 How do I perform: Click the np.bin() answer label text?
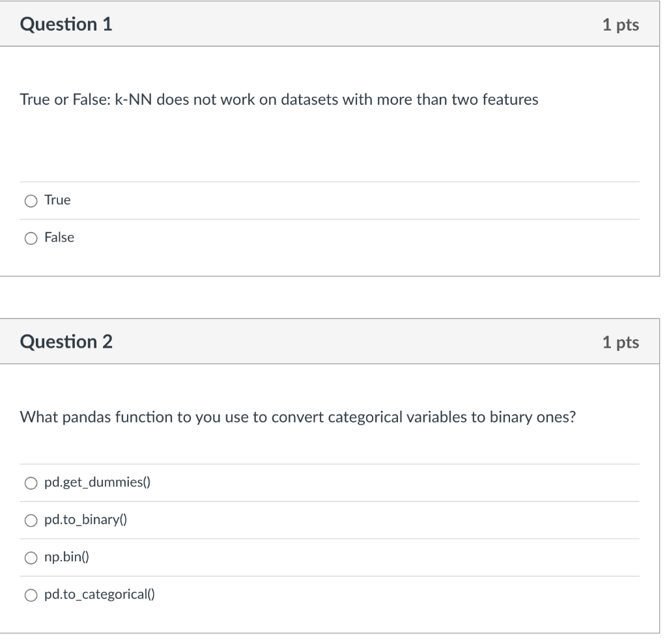67,557
